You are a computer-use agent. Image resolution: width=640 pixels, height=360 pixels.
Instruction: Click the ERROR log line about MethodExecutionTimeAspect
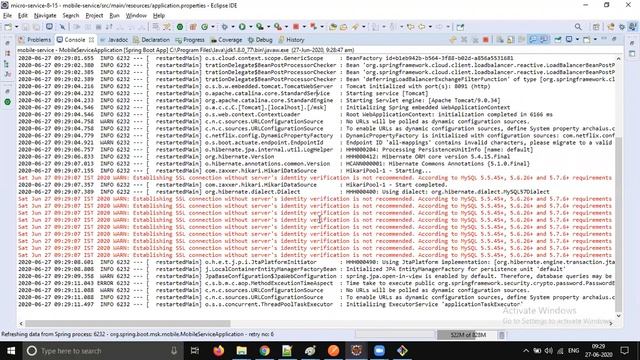pyautogui.click(x=316, y=283)
